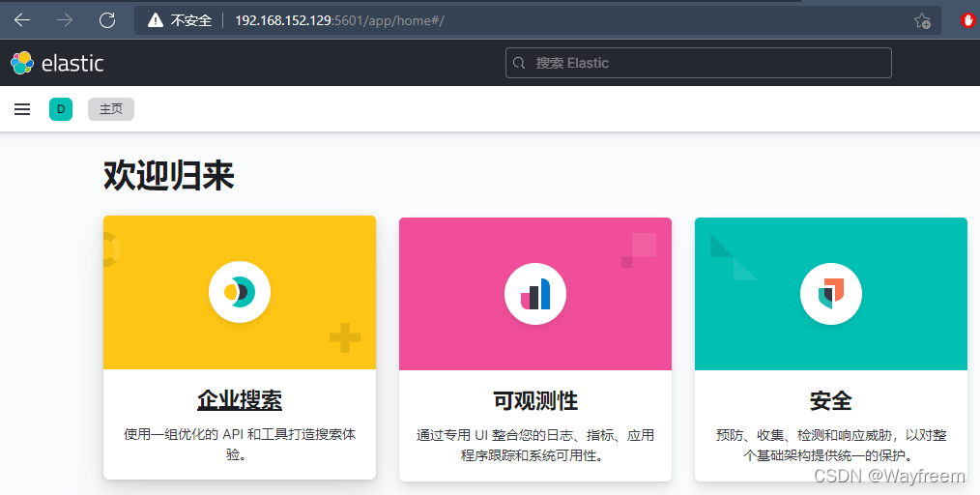Click the browser forward arrow
This screenshot has width=980, height=495.
click(65, 20)
